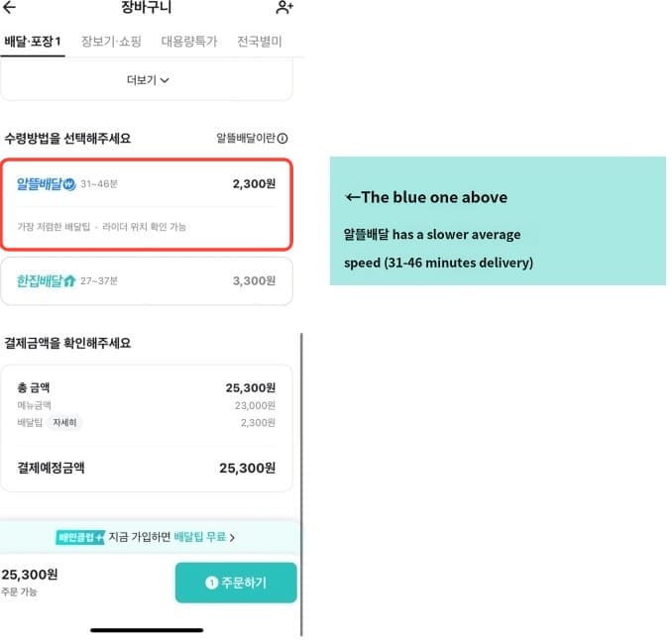Viewport: 672px width, 640px height.
Task: Tap the 배민클럽 badge icon
Action: point(80,537)
